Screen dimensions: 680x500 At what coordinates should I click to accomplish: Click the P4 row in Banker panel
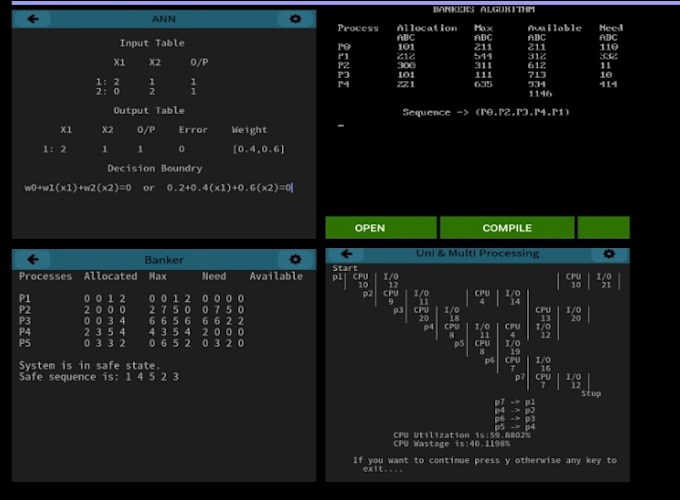[131, 332]
